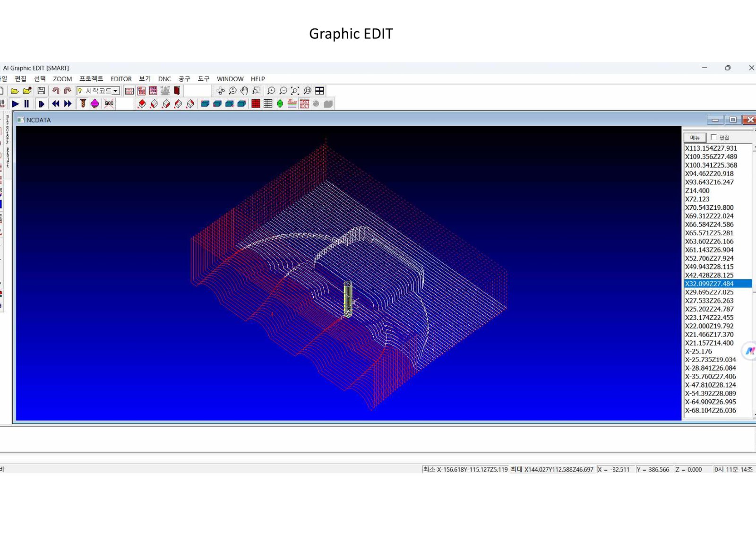This screenshot has width=756, height=535.
Task: Maximize the NCDATA child window
Action: coord(733,120)
